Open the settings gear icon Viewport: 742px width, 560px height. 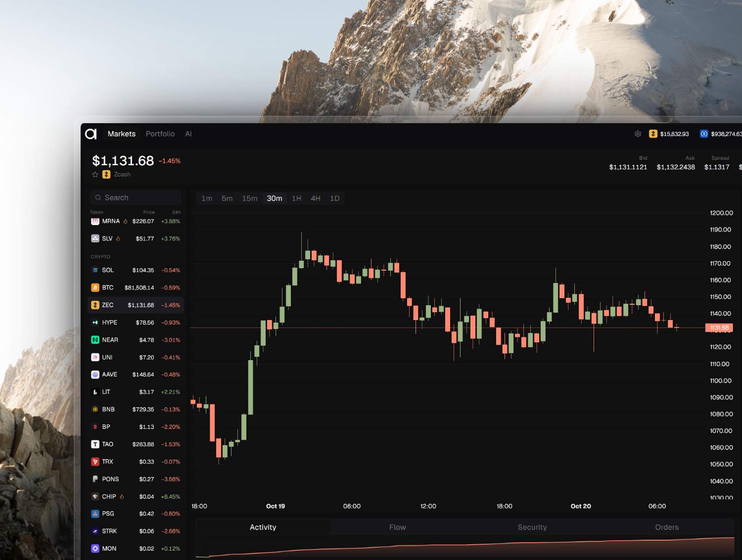pos(638,134)
